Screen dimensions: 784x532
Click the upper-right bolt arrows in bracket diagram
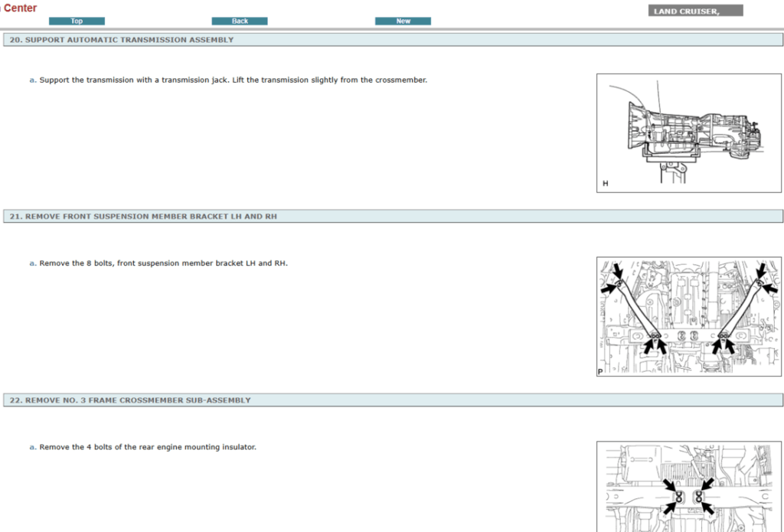coord(763,278)
